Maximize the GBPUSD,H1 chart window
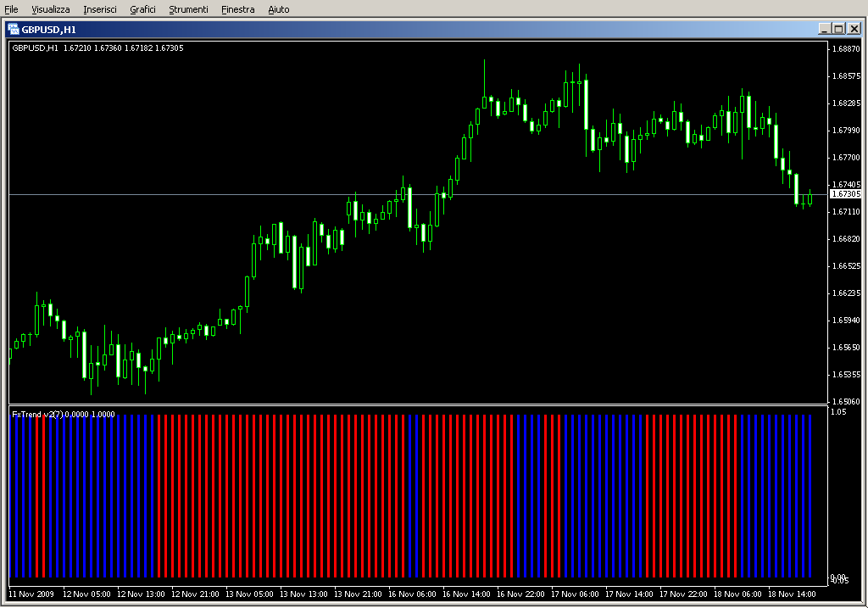 point(838,29)
